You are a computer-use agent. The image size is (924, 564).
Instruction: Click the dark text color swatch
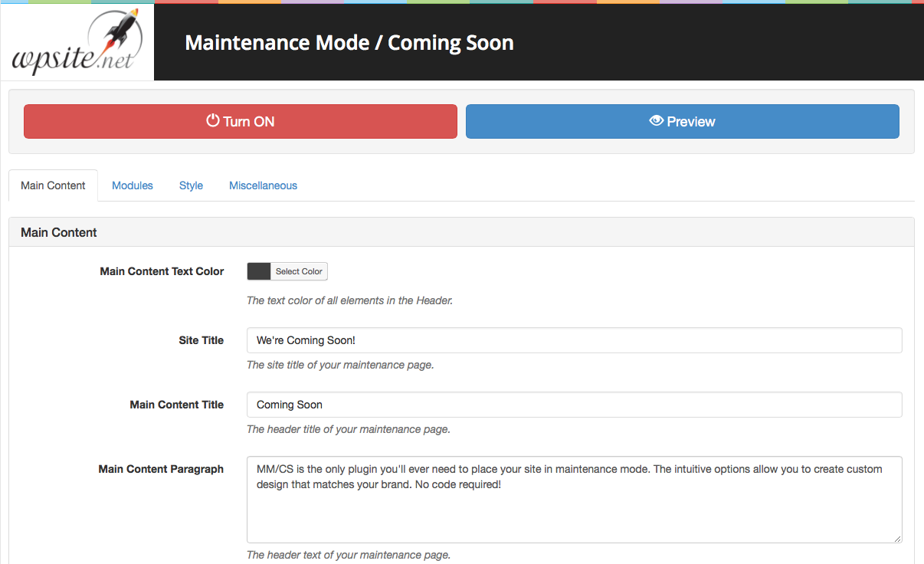(x=259, y=271)
